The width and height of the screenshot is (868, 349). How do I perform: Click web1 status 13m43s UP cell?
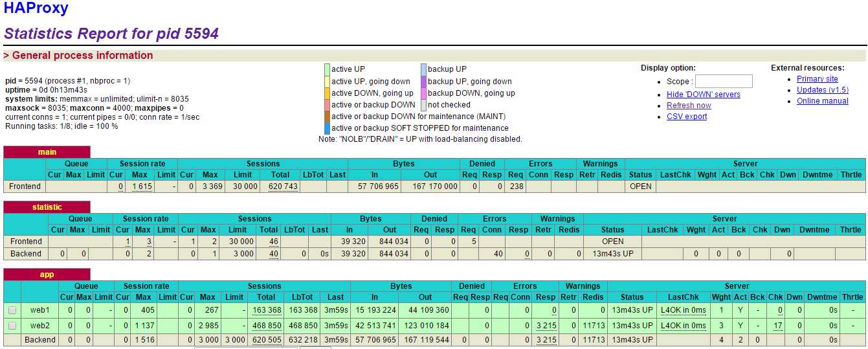coord(632,310)
